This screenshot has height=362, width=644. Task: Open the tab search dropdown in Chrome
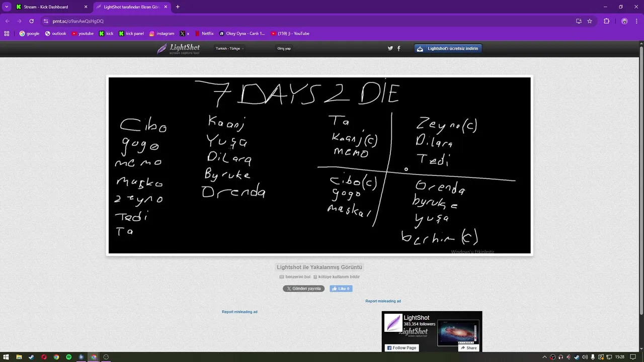pyautogui.click(x=7, y=7)
